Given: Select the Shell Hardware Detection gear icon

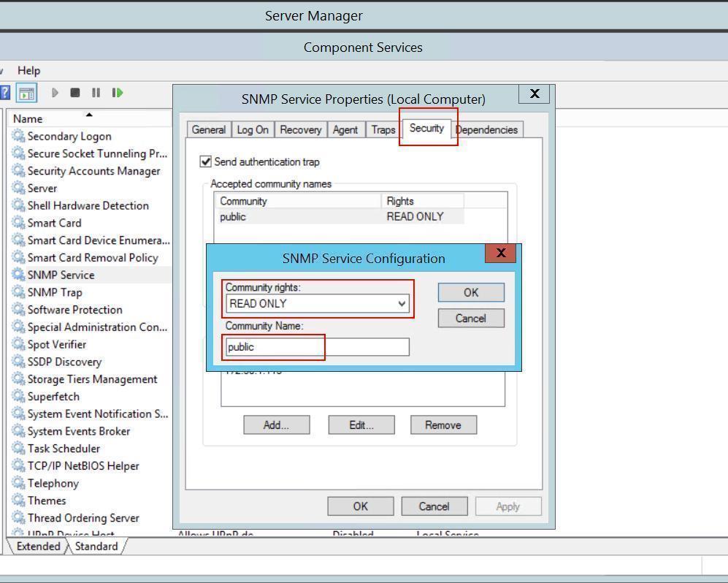Looking at the screenshot, I should pos(18,205).
